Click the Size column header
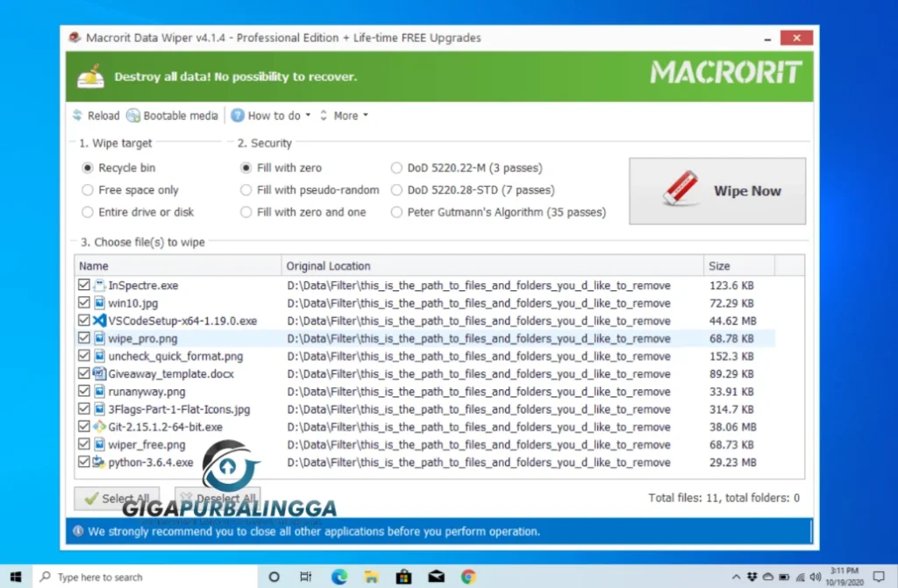The height and width of the screenshot is (588, 898). (717, 266)
